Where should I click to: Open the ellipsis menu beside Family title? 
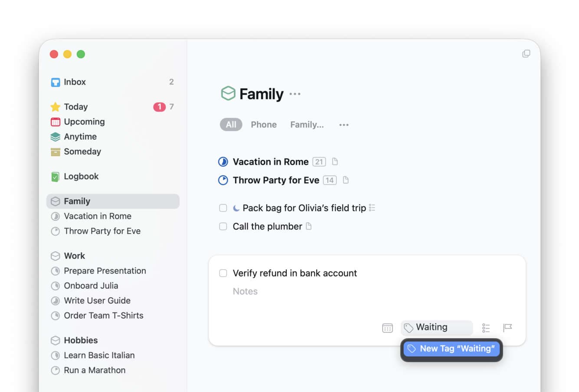pos(295,94)
